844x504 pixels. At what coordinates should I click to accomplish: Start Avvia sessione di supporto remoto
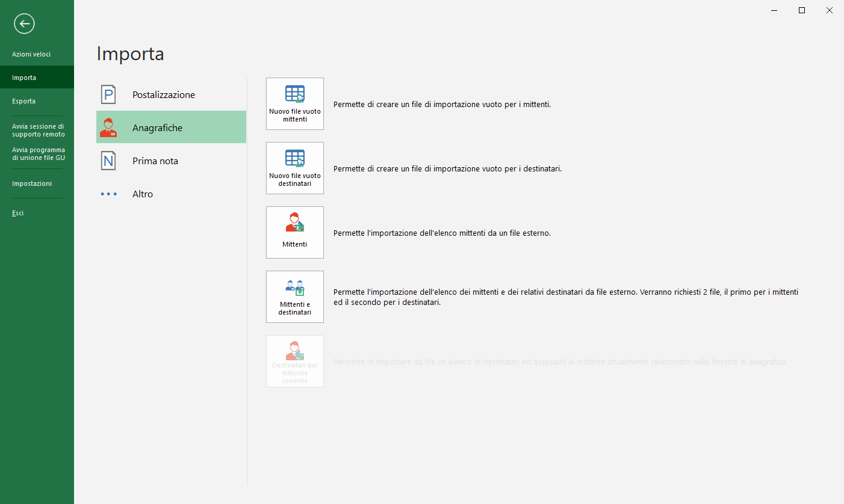(x=38, y=131)
